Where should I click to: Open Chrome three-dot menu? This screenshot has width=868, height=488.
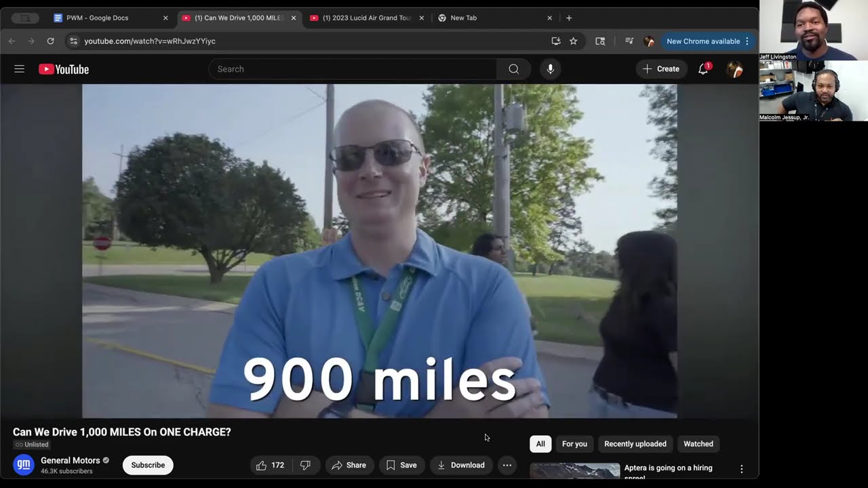(x=747, y=41)
